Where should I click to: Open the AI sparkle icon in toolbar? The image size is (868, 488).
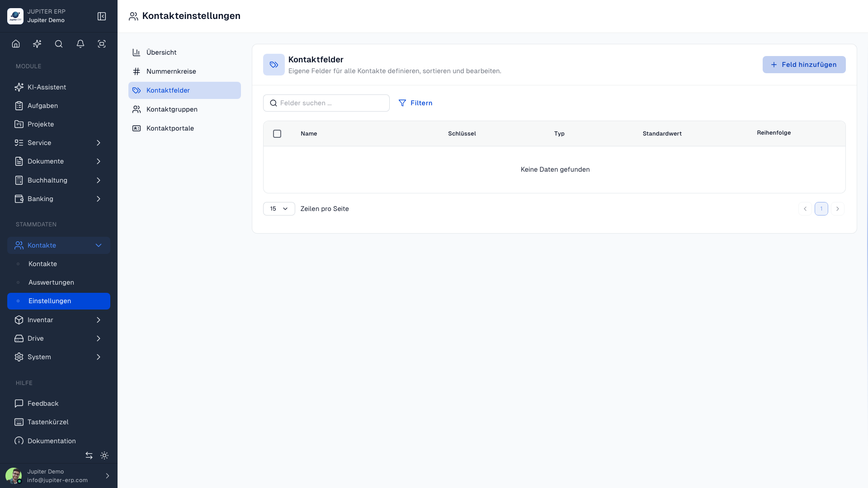(37, 44)
